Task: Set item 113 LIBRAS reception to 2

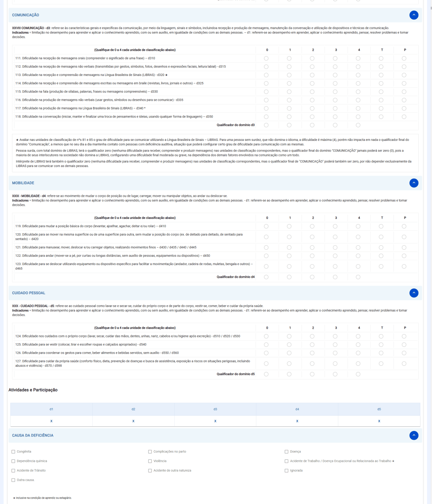Action: pos(312,75)
